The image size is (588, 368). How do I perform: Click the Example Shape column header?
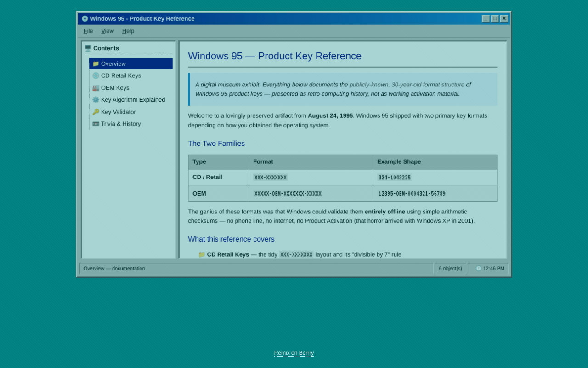[435, 162]
